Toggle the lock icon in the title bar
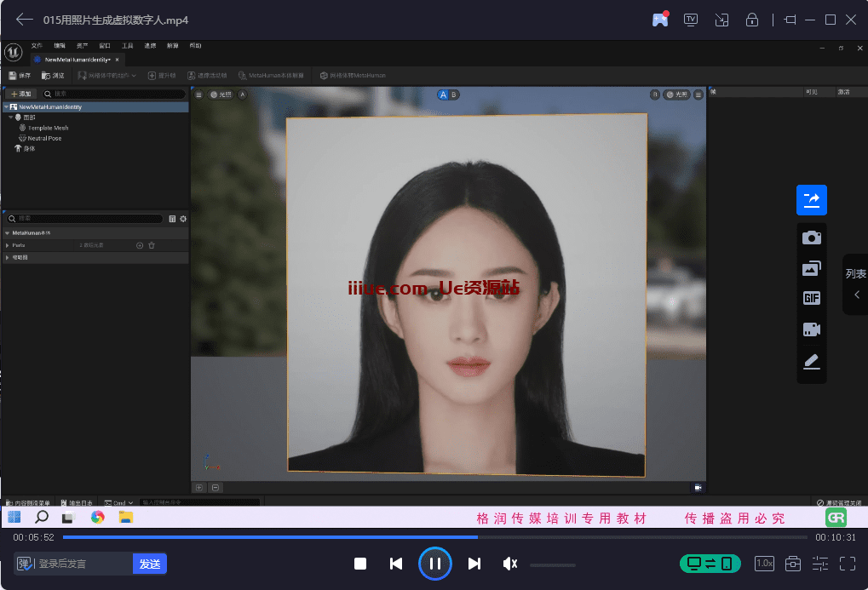 tap(752, 20)
